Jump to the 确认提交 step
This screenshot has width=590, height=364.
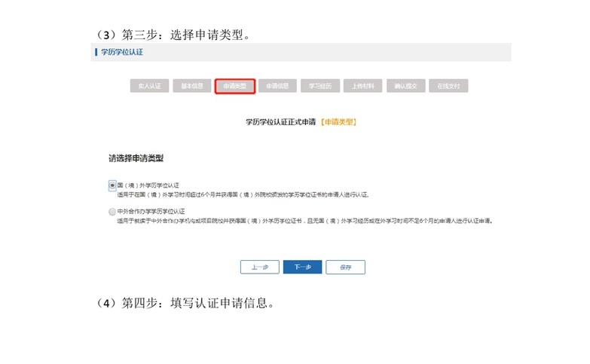pos(406,86)
